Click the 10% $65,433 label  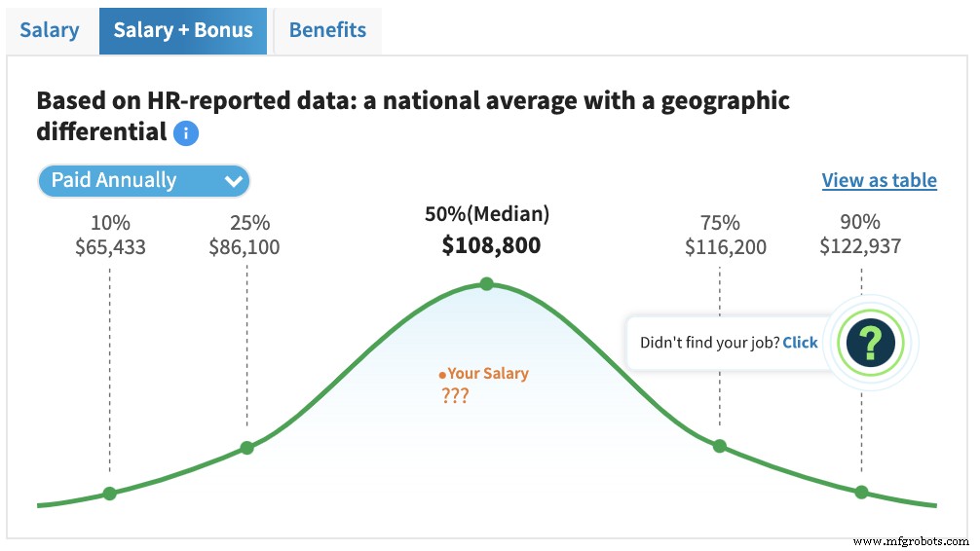coord(110,236)
